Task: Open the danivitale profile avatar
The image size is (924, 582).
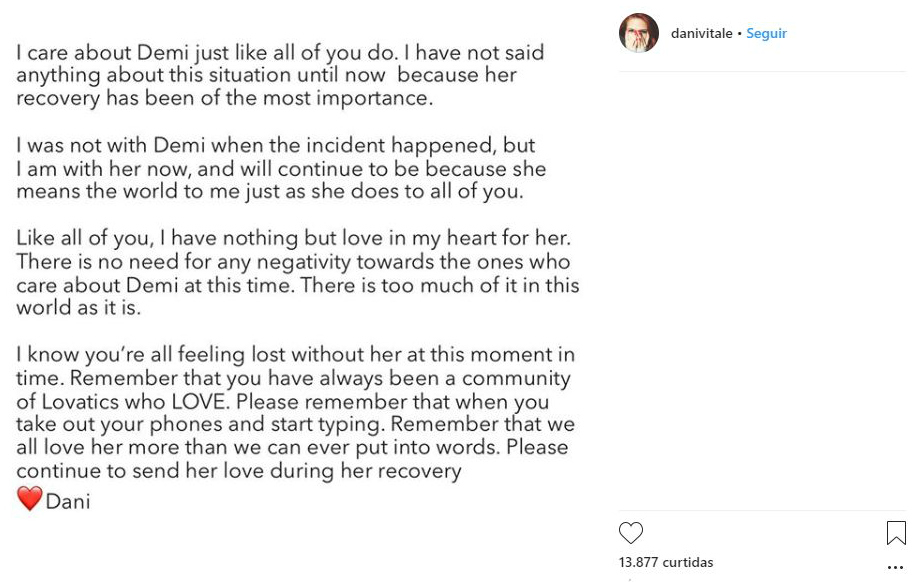Action: (x=639, y=33)
